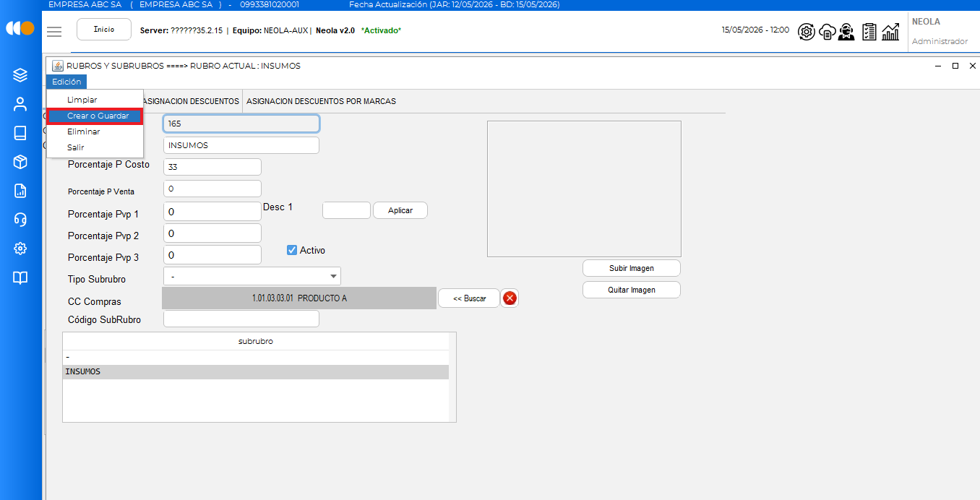The width and height of the screenshot is (980, 500).
Task: Switch to ASIGNACION DESCUENTOS POR MARCAS tab
Action: pos(321,101)
